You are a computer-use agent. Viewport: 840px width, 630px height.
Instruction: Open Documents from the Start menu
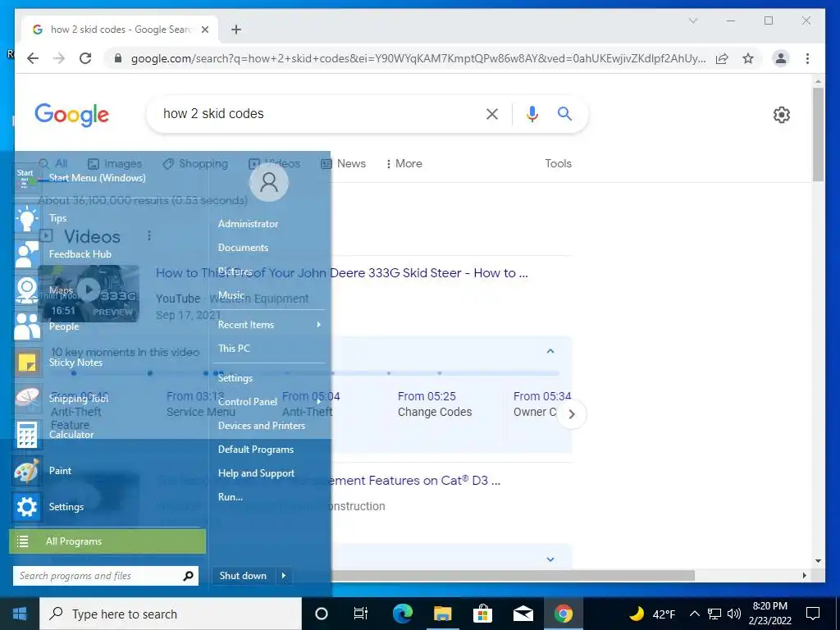click(x=243, y=248)
